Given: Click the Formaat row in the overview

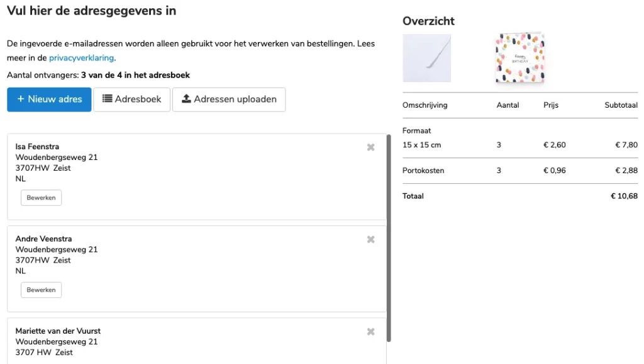Looking at the screenshot, I should tap(416, 130).
